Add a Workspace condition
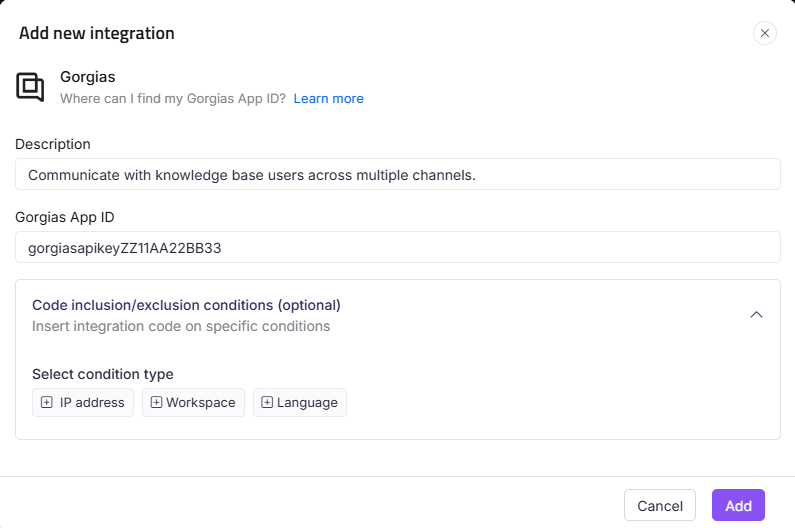795x528 pixels. pos(193,403)
